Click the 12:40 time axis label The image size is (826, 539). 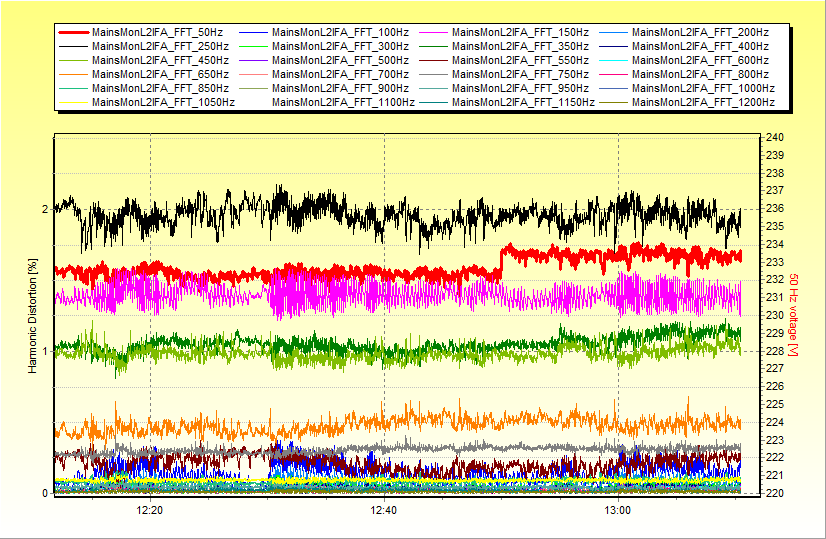pyautogui.click(x=384, y=510)
